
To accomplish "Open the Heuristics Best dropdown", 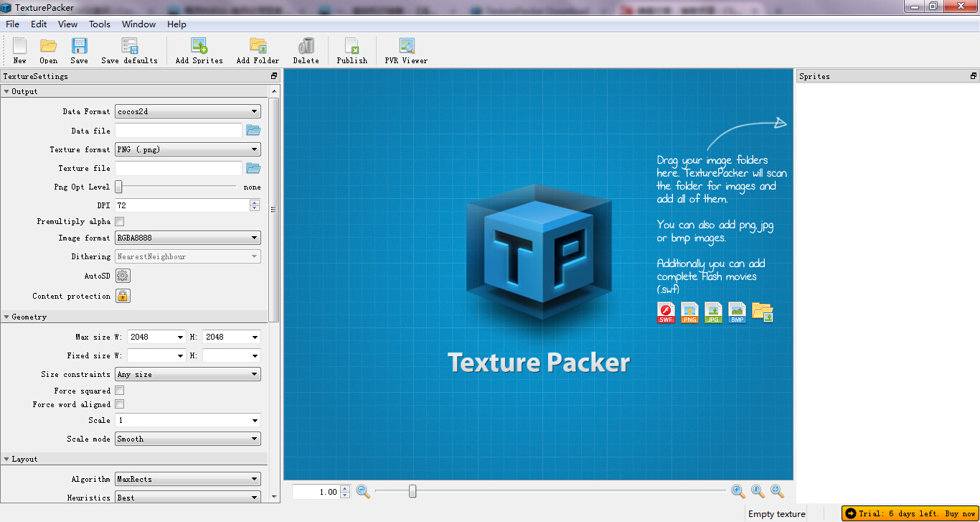I will (x=188, y=498).
